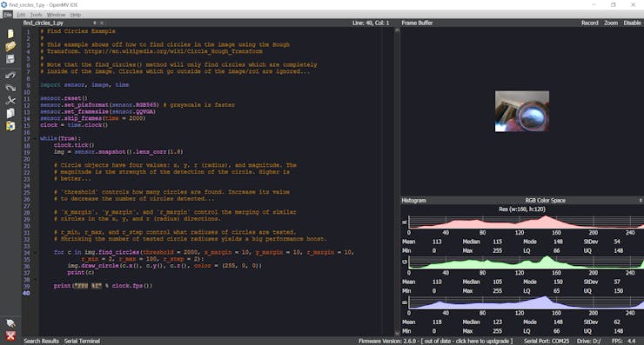
Task: Click the sensor.skip_frames line
Action: point(93,118)
